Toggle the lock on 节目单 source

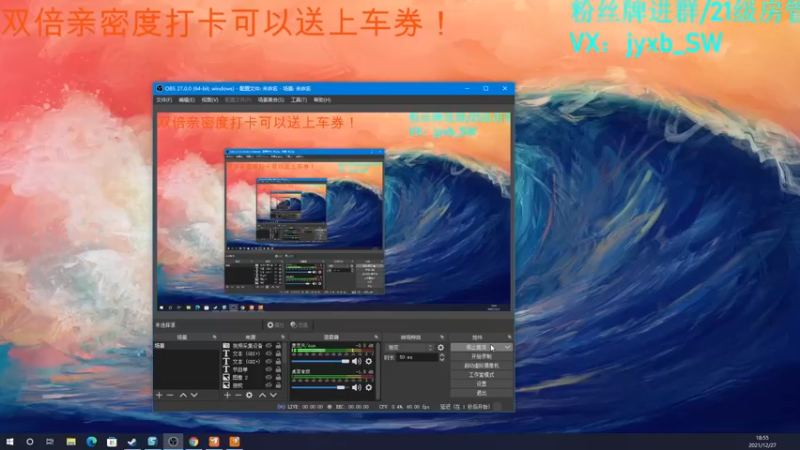point(278,369)
